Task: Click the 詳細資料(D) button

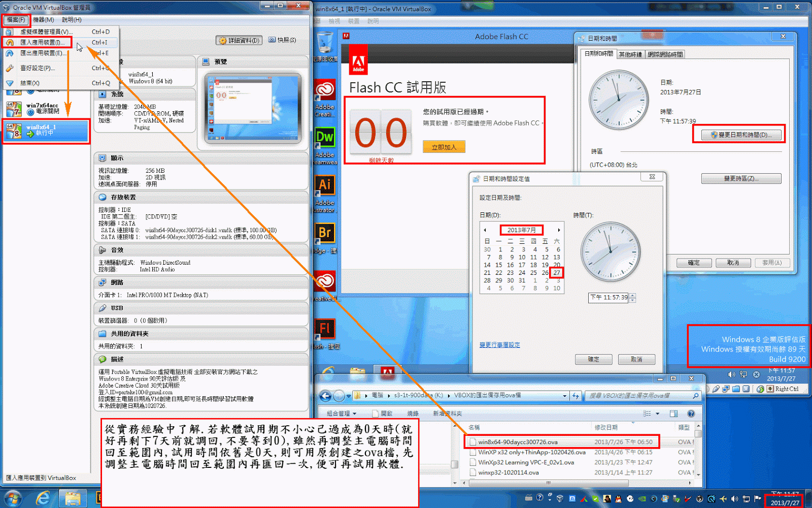Action: pyautogui.click(x=239, y=40)
